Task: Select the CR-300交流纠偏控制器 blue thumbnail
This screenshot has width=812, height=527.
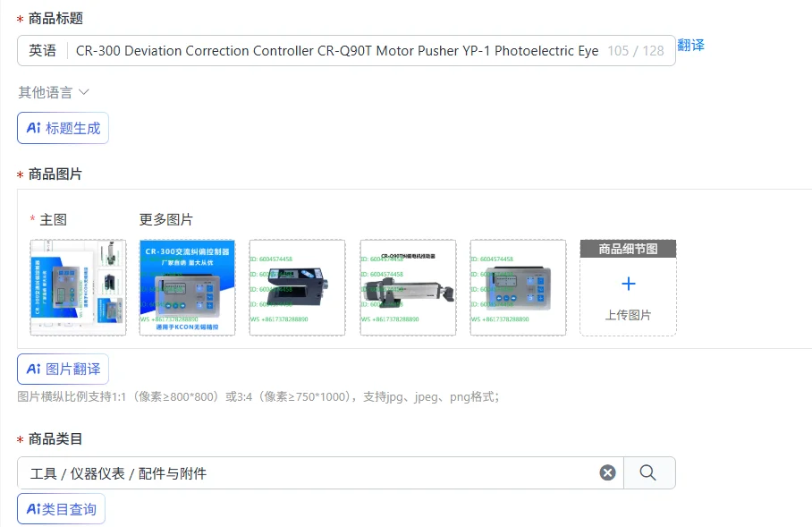Action: tap(188, 287)
